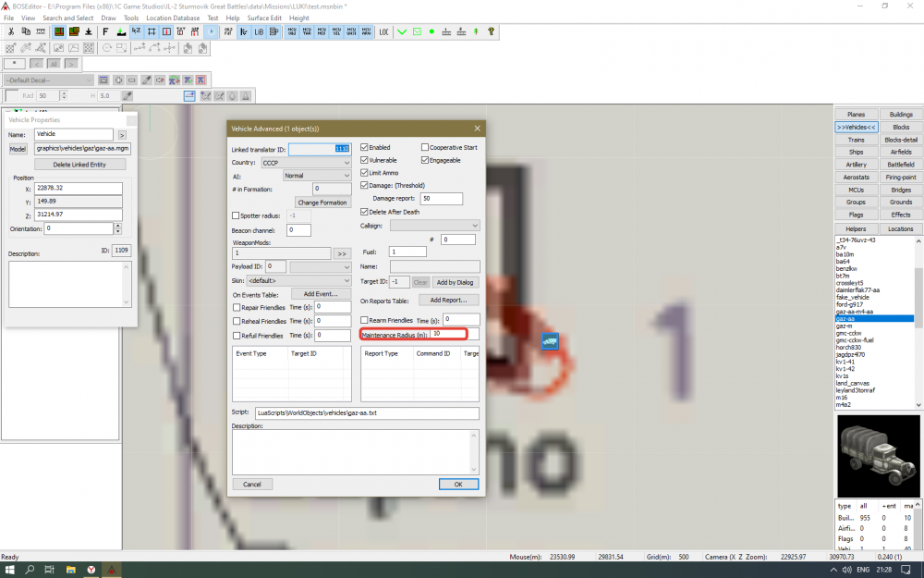Click the GAZ truck preview thumbnail

pyautogui.click(x=878, y=456)
